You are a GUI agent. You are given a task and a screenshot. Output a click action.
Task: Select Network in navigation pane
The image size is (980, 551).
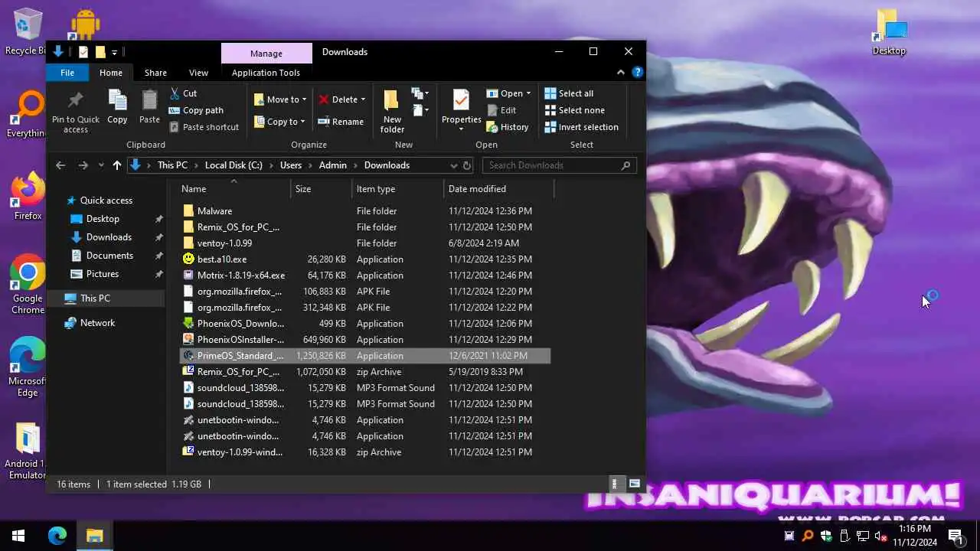pos(97,323)
